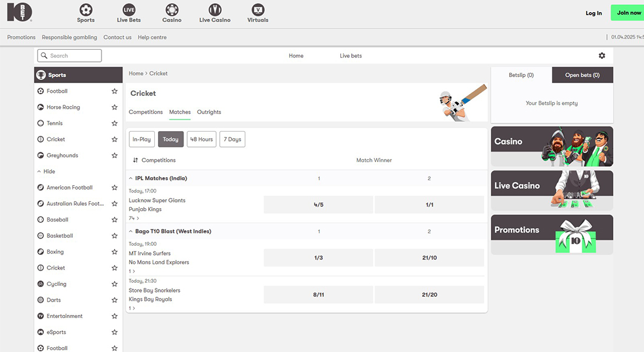Click the sort arrows beside Competitions
Viewport: 644px width, 352px height.
pos(135,160)
